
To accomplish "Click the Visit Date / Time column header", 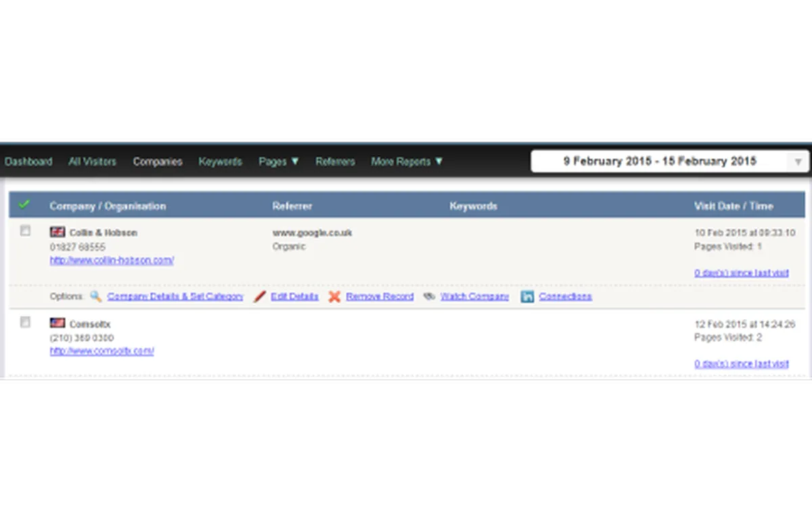I will coord(734,206).
